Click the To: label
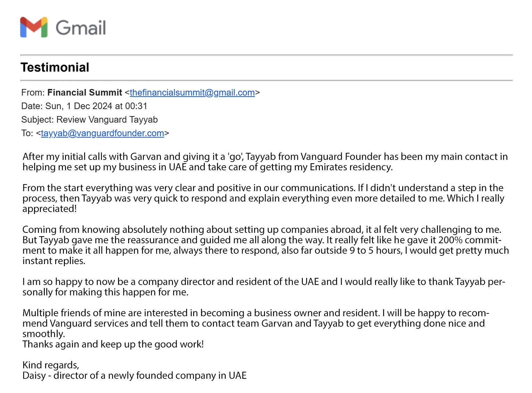The width and height of the screenshot is (532, 393). tap(27, 133)
